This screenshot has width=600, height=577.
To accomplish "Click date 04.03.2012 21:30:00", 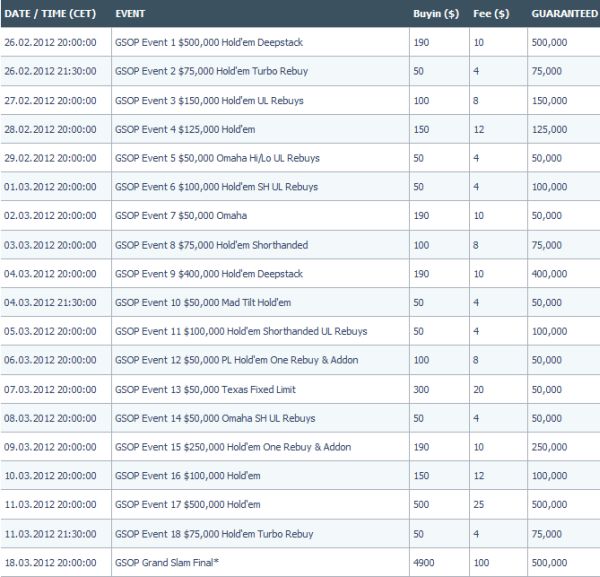I will (50, 302).
